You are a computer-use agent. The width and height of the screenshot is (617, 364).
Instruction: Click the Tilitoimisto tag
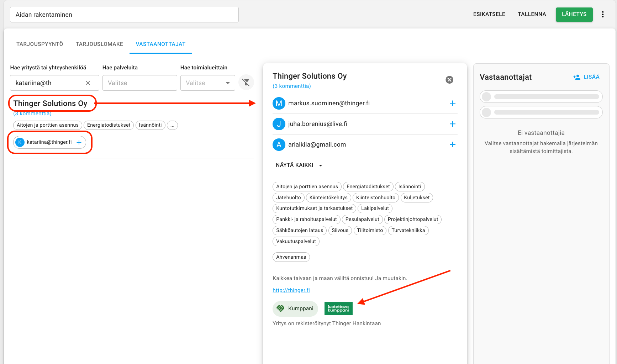click(370, 230)
